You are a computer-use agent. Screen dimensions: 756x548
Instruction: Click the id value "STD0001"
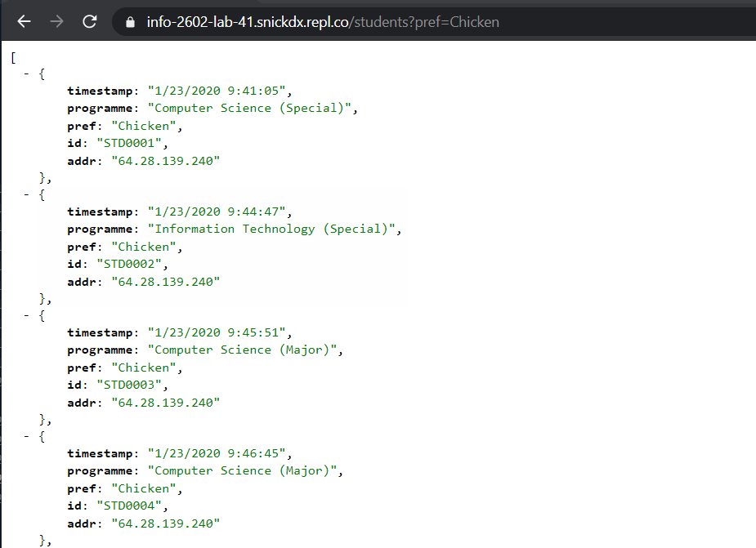129,143
